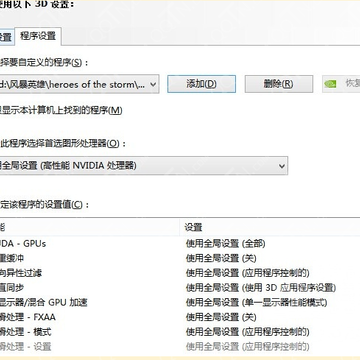
Task: Click the NVIDIA logo restore button
Action: pos(341,84)
